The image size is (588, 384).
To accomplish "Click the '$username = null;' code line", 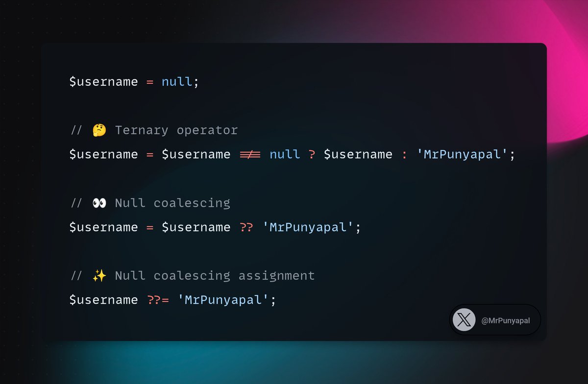I will pos(134,82).
